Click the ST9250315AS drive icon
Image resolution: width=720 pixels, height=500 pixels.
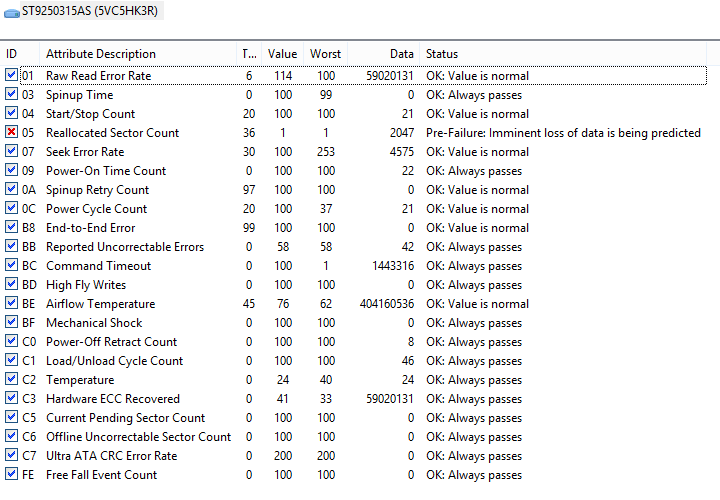click(11, 13)
